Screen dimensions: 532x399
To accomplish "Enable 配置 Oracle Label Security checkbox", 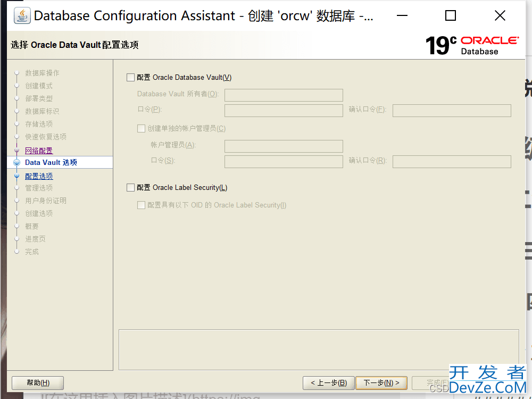I will tap(131, 187).
